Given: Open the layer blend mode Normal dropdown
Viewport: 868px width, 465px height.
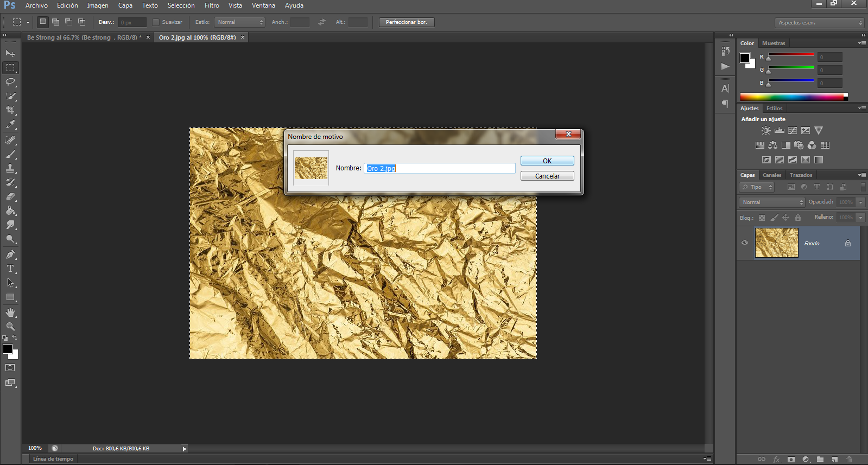Looking at the screenshot, I should click(x=772, y=202).
